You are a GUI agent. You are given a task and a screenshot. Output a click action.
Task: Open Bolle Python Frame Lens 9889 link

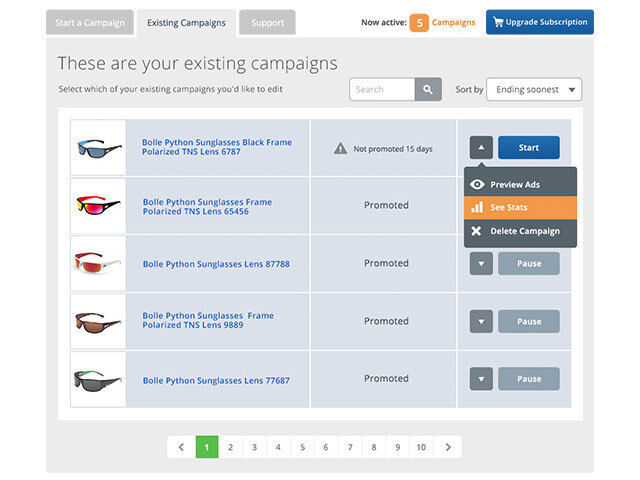point(208,320)
